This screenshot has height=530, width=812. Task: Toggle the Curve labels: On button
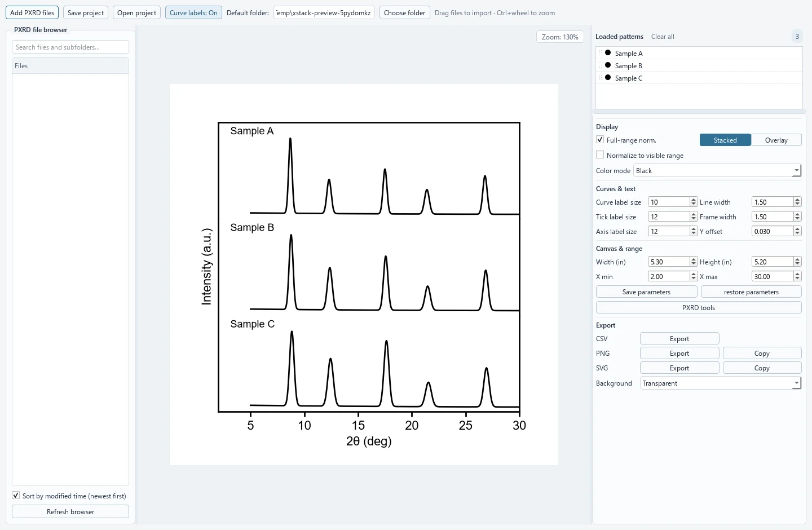tap(193, 12)
